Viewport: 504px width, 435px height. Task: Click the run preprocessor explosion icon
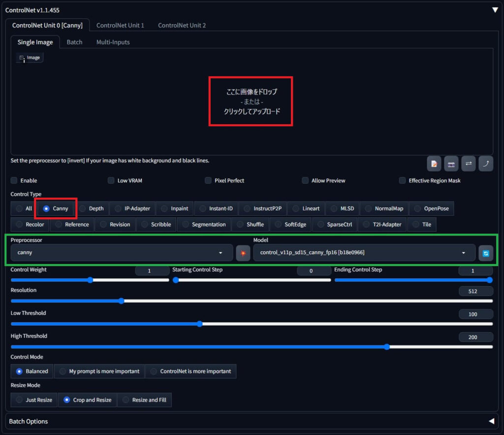pos(243,253)
